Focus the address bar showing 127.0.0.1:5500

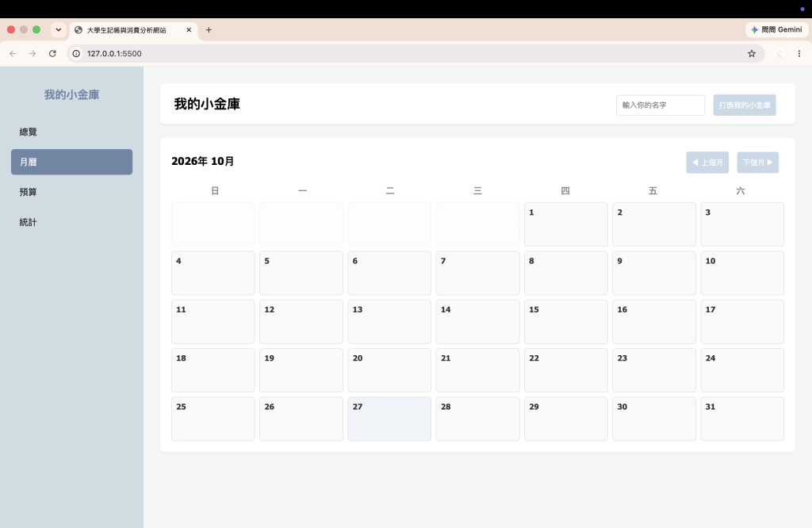point(414,53)
